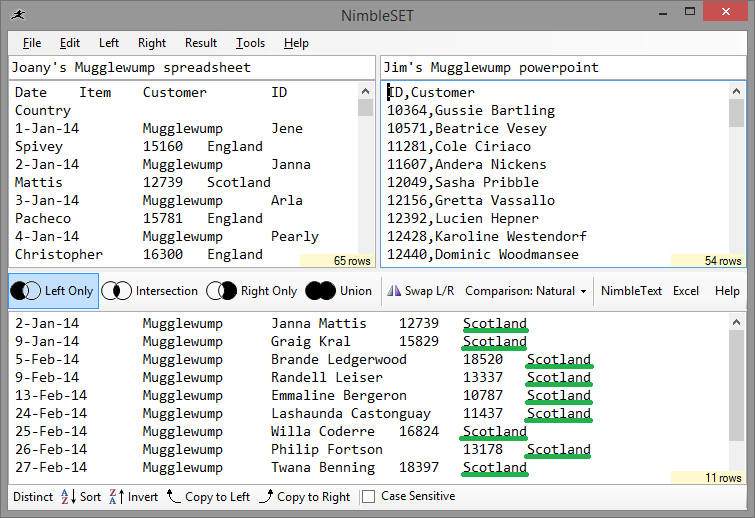Click "Brande Ledgerwood" in result list

(338, 359)
